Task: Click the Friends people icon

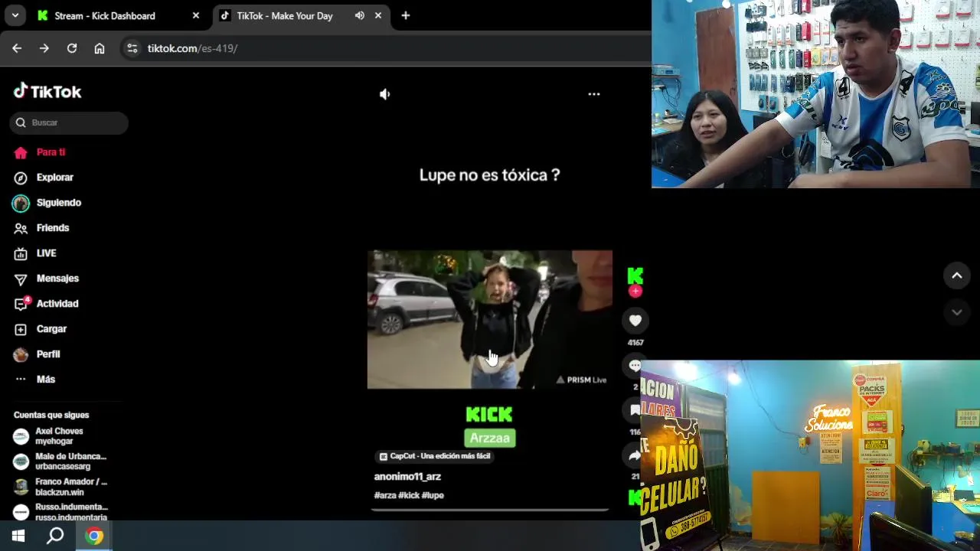Action: 21,228
